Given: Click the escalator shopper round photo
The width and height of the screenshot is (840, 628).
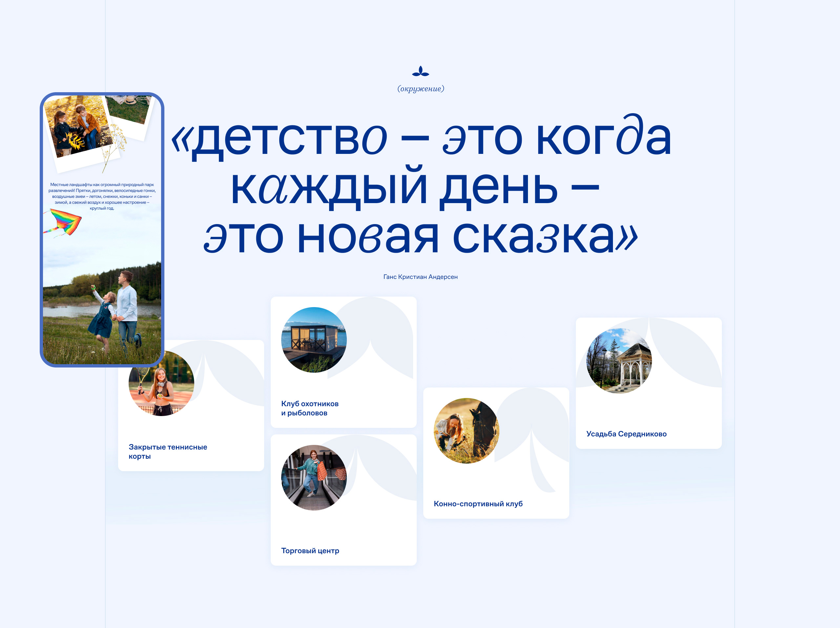Looking at the screenshot, I should (314, 478).
